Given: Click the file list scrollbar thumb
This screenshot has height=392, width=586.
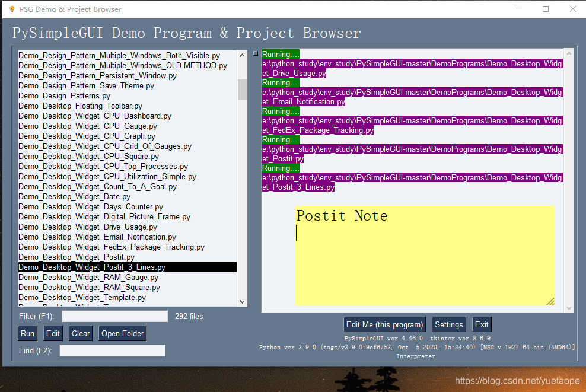Looking at the screenshot, I should [x=242, y=90].
